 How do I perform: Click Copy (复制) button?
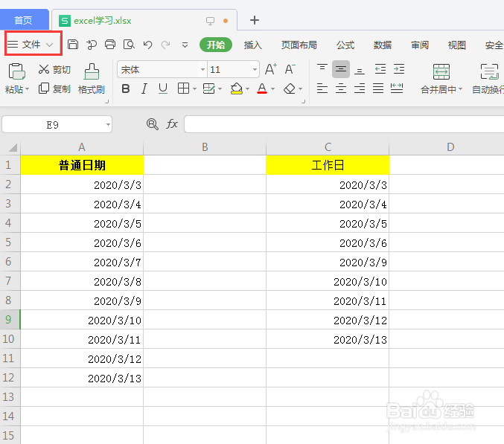click(54, 89)
